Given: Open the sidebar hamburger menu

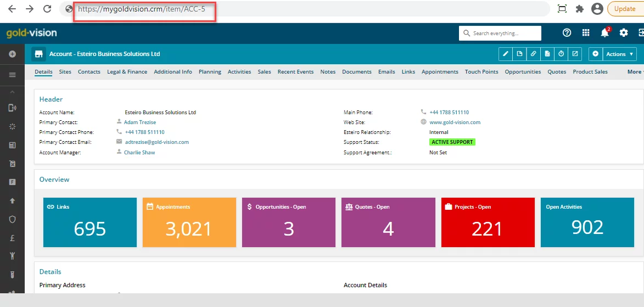Looking at the screenshot, I should [x=12, y=75].
